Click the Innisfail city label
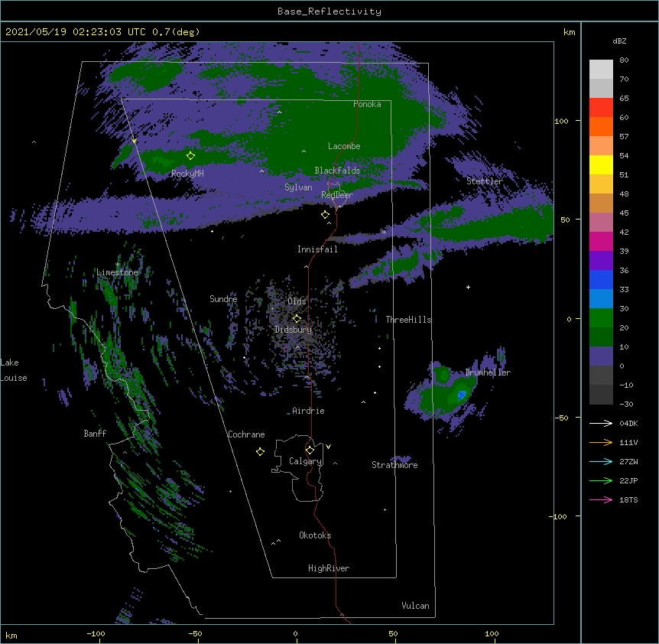Screen dimensions: 659x644 coord(317,249)
